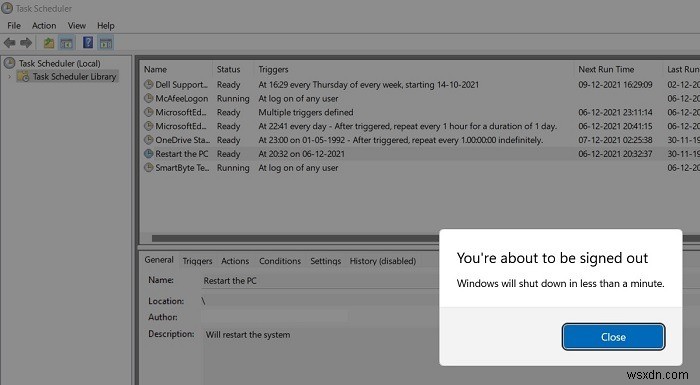Click the Task Scheduler title bar clock icon
Screen dimensions: 700x385
[7, 8]
